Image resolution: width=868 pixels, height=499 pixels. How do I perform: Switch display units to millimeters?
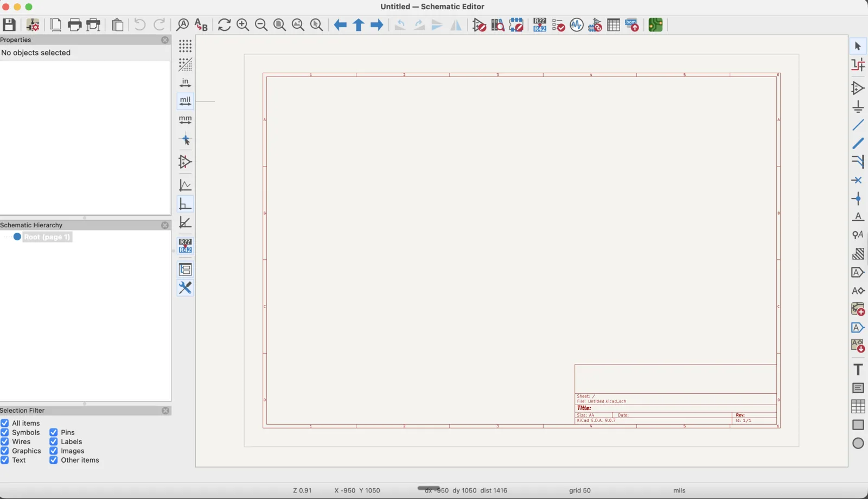[185, 119]
